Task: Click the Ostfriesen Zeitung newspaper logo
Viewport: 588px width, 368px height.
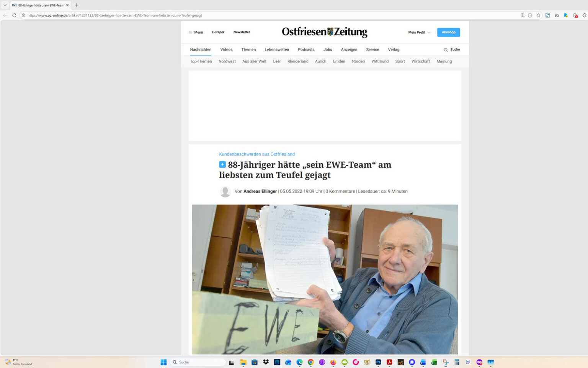Action: point(325,32)
